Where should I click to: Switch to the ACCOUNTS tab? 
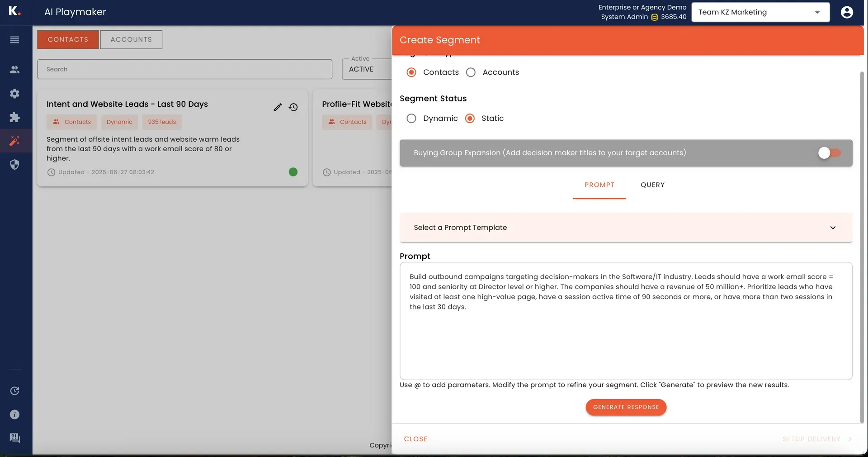click(x=131, y=39)
